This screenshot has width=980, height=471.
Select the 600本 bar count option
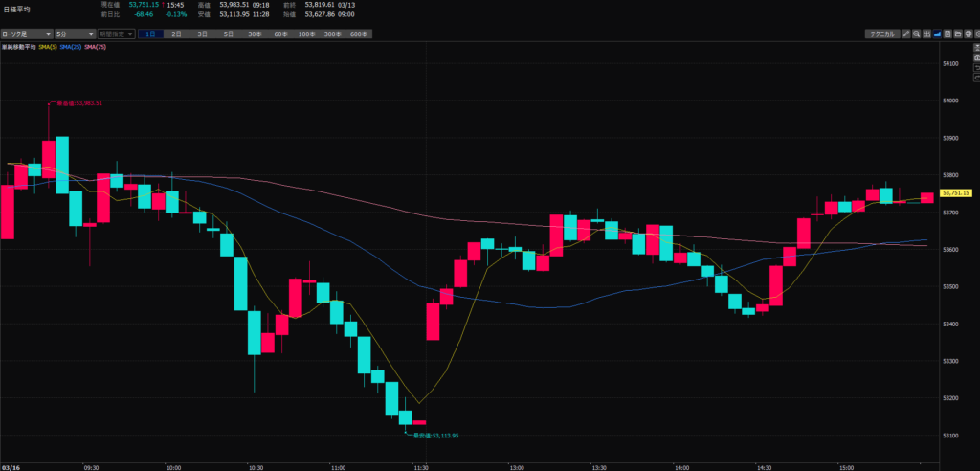(x=358, y=34)
